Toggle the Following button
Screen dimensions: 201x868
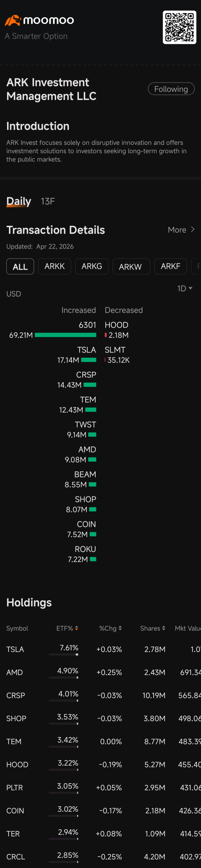pyautogui.click(x=171, y=89)
